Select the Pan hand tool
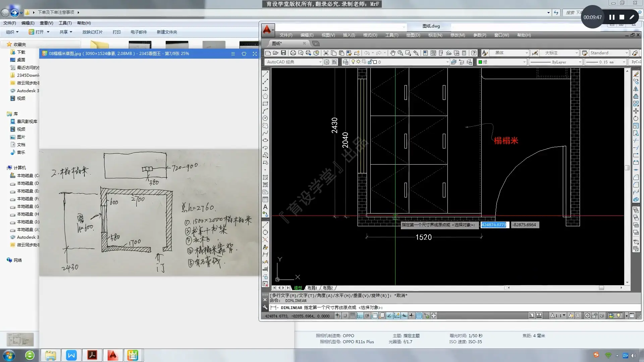 392,53
